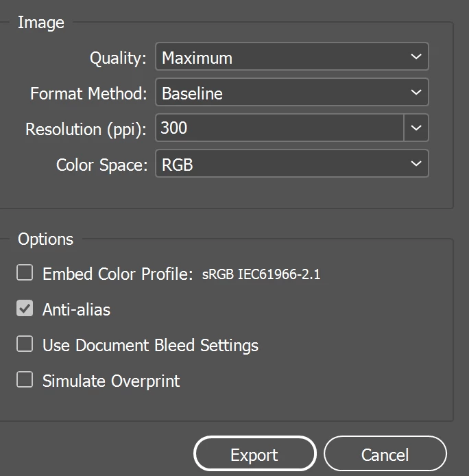Click the "Options" section heading
Image resolution: width=469 pixels, height=476 pixels.
[45, 239]
